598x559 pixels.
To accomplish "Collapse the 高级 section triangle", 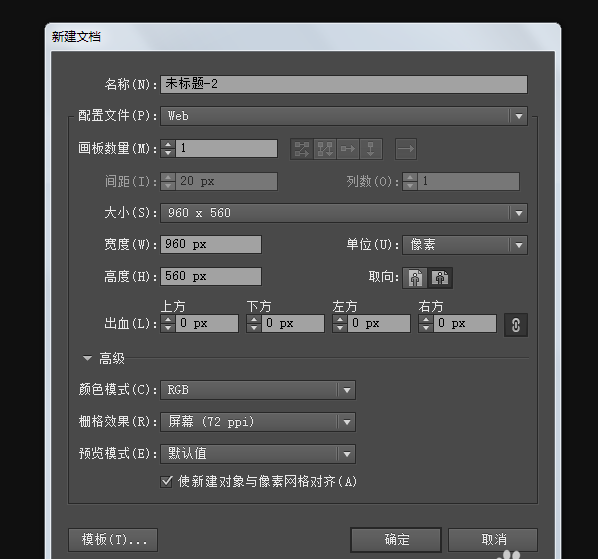I will 87,358.
